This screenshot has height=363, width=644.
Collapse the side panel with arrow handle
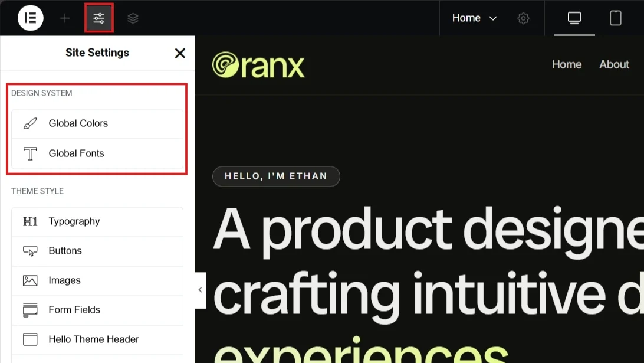[200, 290]
